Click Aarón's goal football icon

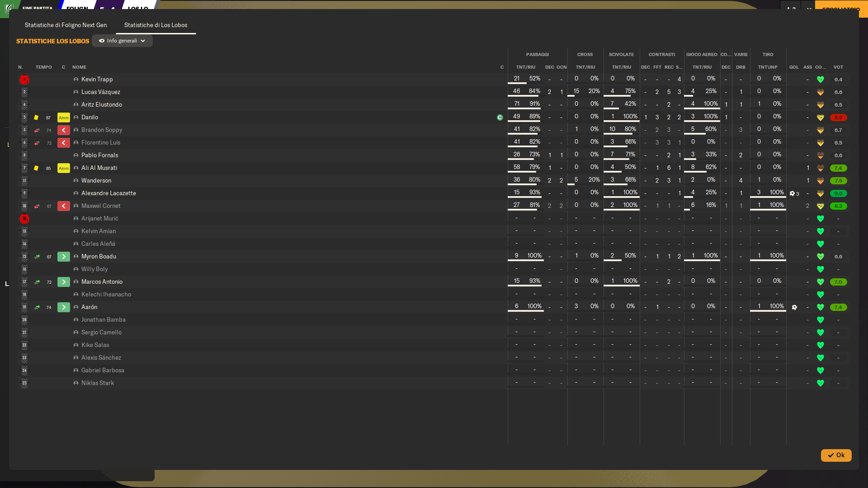pyautogui.click(x=794, y=307)
